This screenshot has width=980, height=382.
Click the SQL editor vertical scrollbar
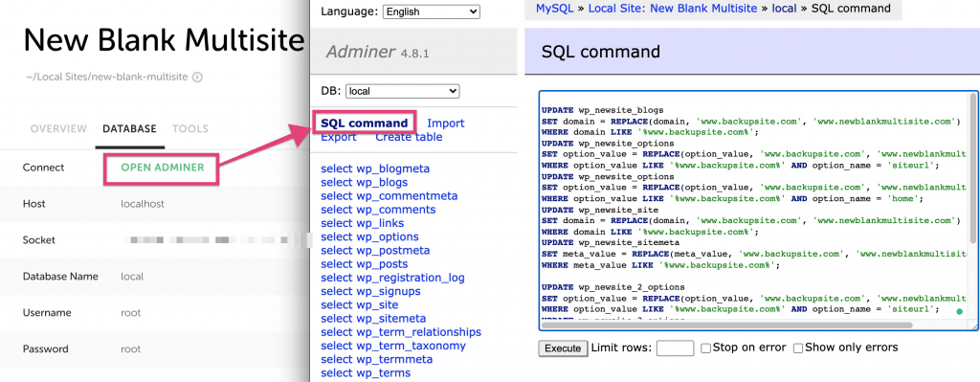click(x=973, y=169)
